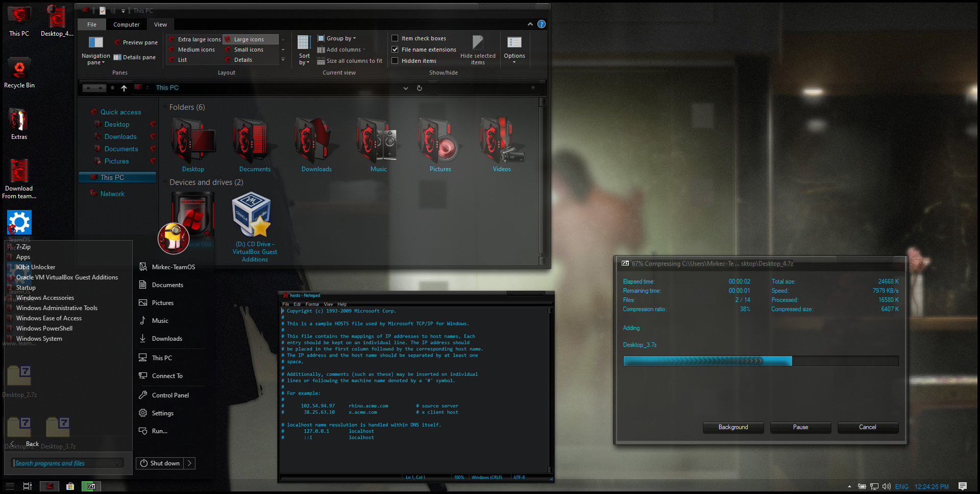Open Task View on the taskbar

point(28,486)
